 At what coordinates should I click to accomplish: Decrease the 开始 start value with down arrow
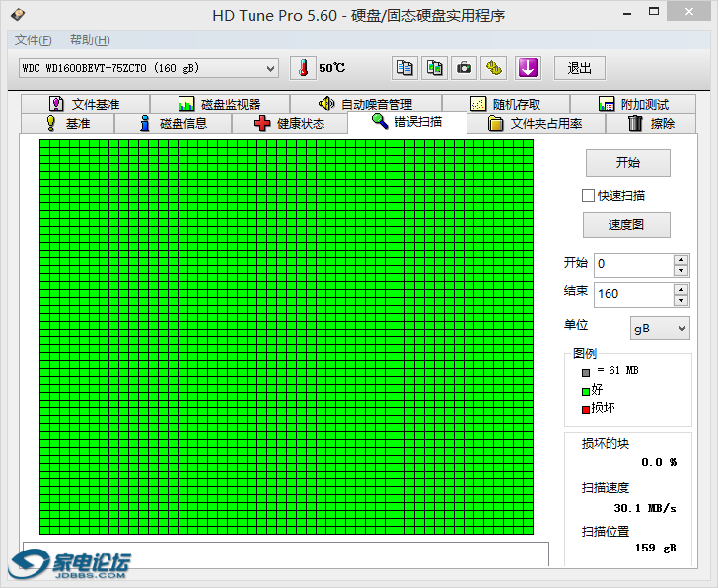coord(681,270)
